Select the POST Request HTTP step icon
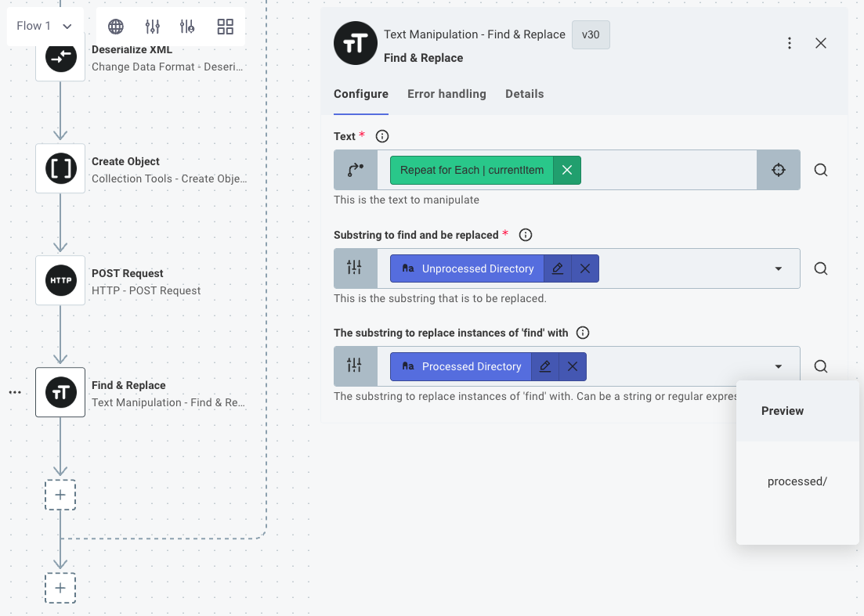Screen dimensions: 864x616 point(60,280)
